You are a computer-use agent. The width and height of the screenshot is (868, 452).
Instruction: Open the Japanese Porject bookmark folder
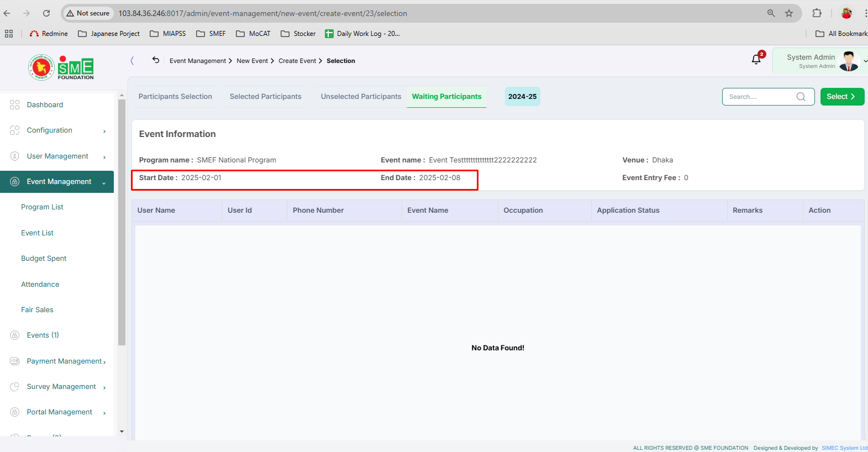point(109,34)
